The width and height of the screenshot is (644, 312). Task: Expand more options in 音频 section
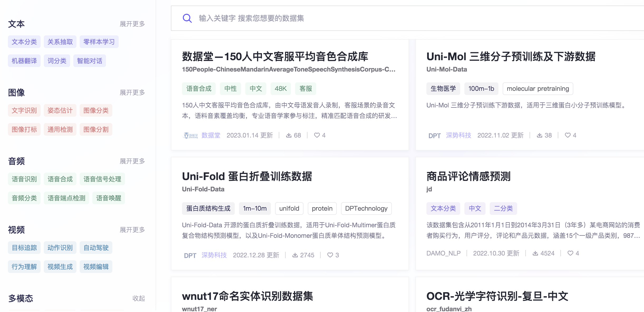pyautogui.click(x=132, y=161)
